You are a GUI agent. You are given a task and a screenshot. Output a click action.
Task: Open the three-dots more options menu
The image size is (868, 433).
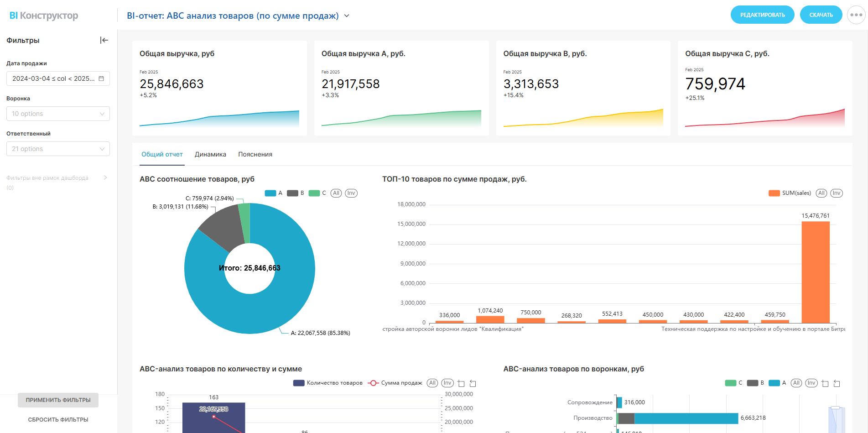[x=856, y=15]
